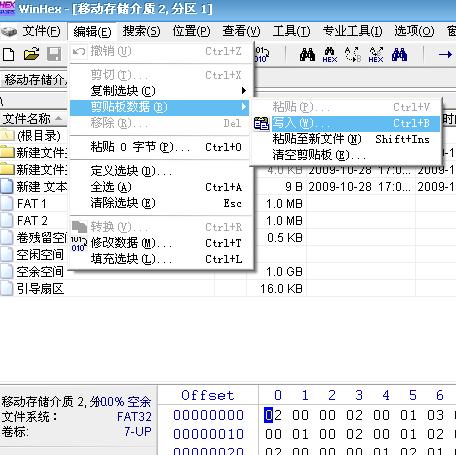Open the 专业工具(I) menu
The image size is (456, 455).
point(352,32)
